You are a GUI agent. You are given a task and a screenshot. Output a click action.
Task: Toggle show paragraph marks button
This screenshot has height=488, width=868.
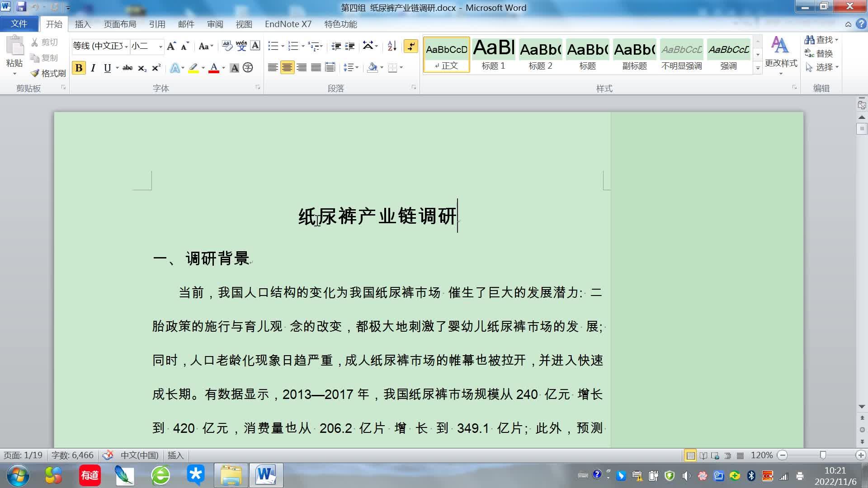click(410, 46)
